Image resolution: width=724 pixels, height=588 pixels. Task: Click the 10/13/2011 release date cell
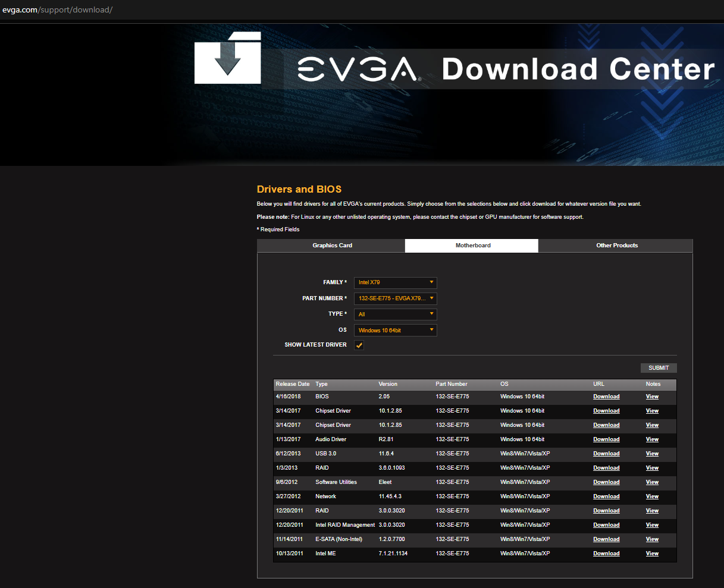(x=290, y=554)
